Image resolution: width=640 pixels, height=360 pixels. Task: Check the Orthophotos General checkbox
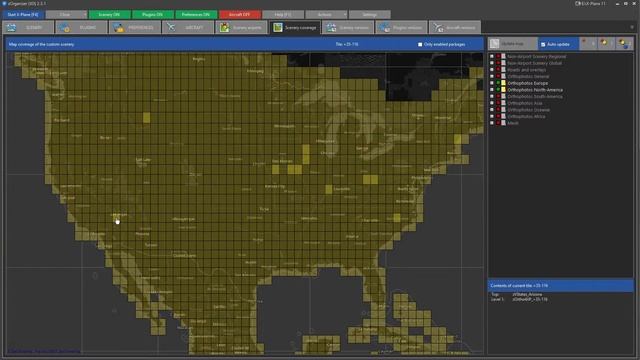click(492, 76)
